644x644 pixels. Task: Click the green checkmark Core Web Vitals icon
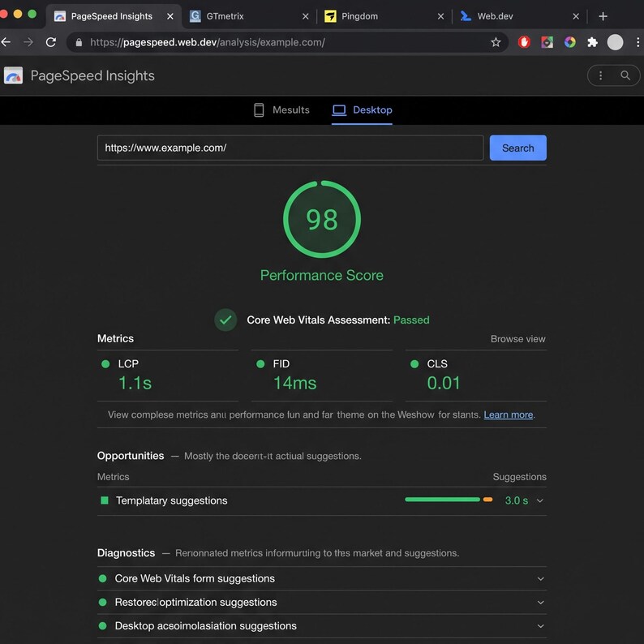tap(225, 320)
